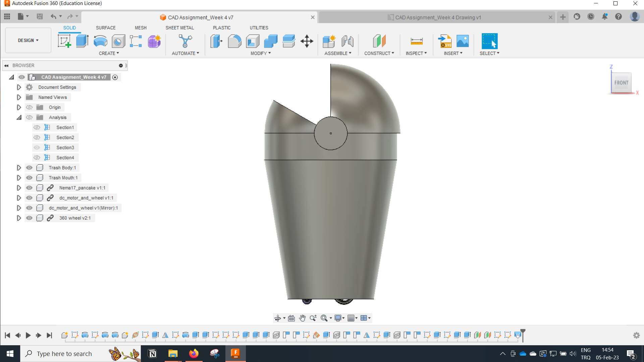Toggle visibility of Nema17_pancake v1:1
The width and height of the screenshot is (644, 362).
(30, 188)
